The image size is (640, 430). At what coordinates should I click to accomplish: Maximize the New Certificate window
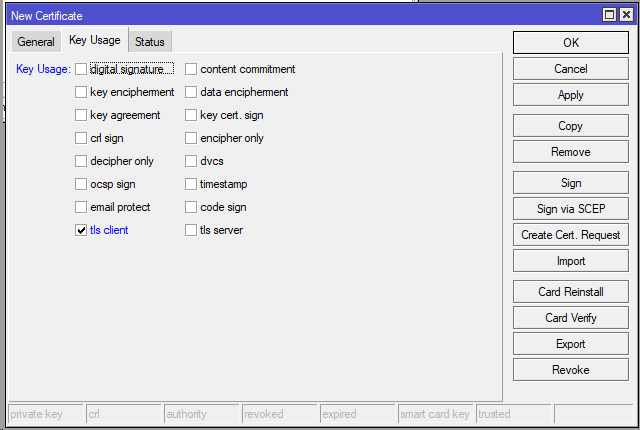[609, 15]
